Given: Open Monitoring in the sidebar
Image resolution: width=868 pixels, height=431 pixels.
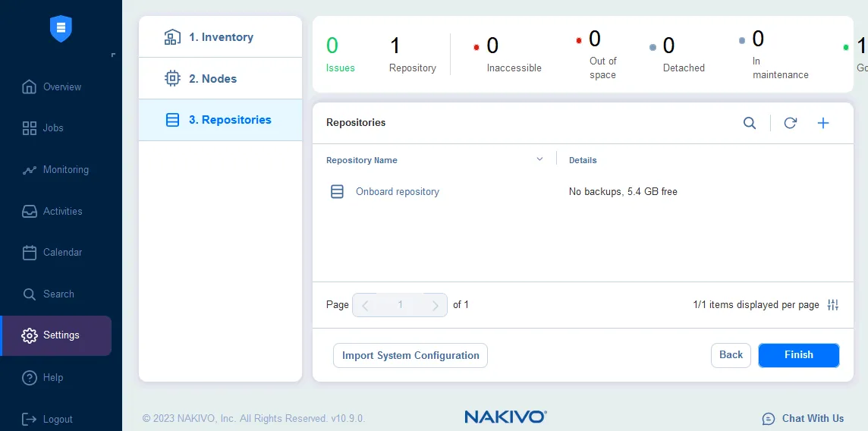Looking at the screenshot, I should 64,170.
